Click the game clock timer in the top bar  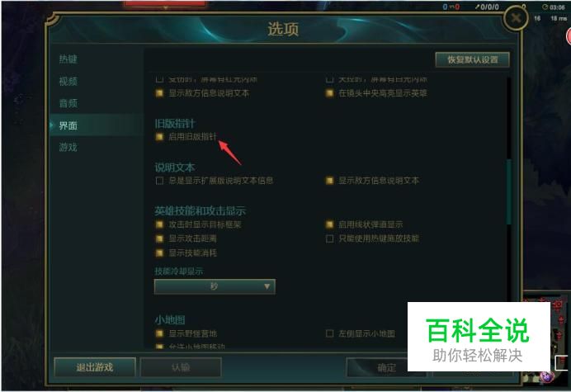tap(554, 7)
